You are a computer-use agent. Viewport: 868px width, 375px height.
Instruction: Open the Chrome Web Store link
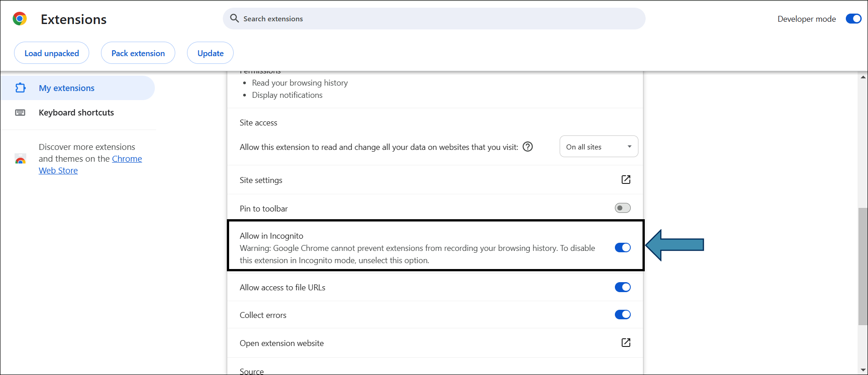pyautogui.click(x=127, y=159)
